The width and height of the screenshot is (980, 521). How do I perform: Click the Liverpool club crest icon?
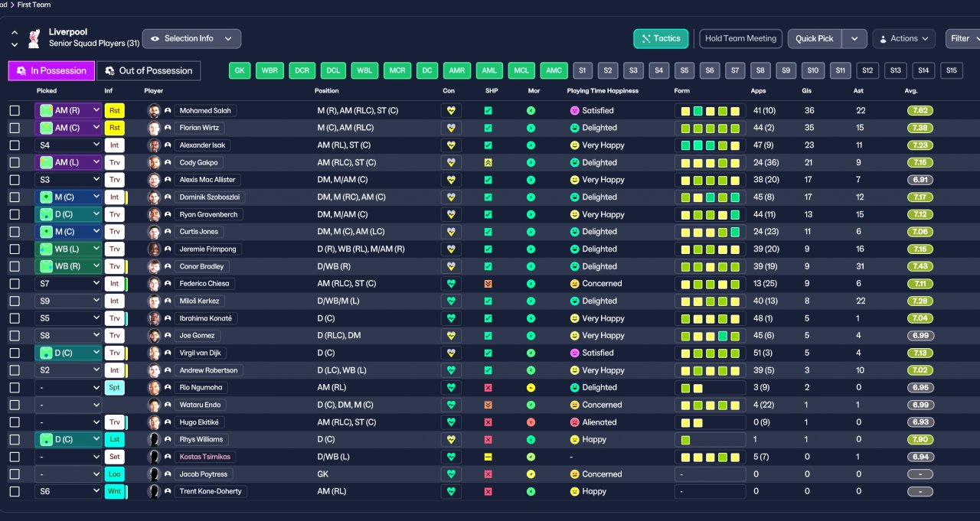(x=34, y=37)
